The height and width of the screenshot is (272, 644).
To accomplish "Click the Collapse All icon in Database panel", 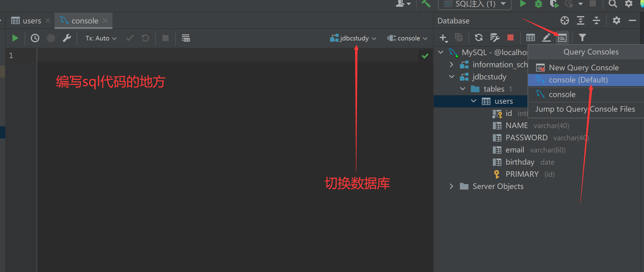I will [596, 20].
